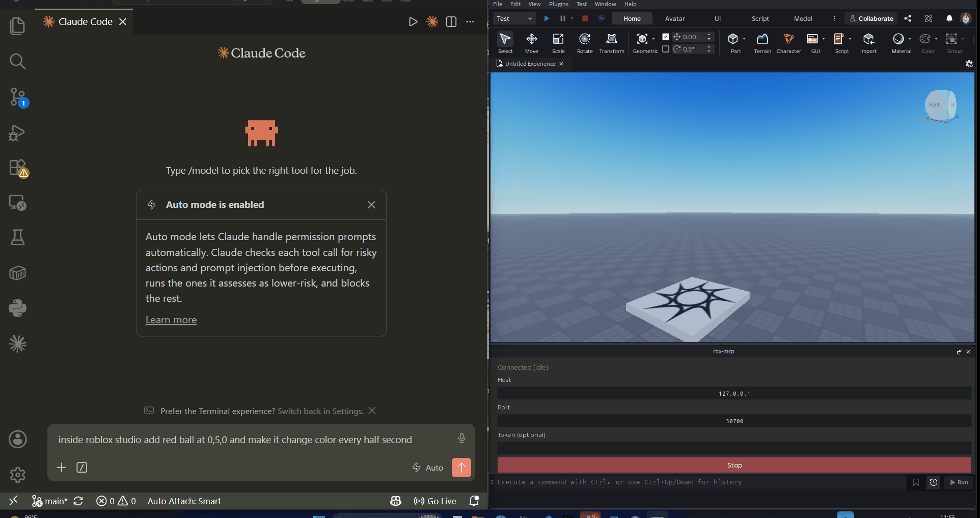980x518 pixels.
Task: Open slash commands icon in prompt box
Action: [x=82, y=468]
